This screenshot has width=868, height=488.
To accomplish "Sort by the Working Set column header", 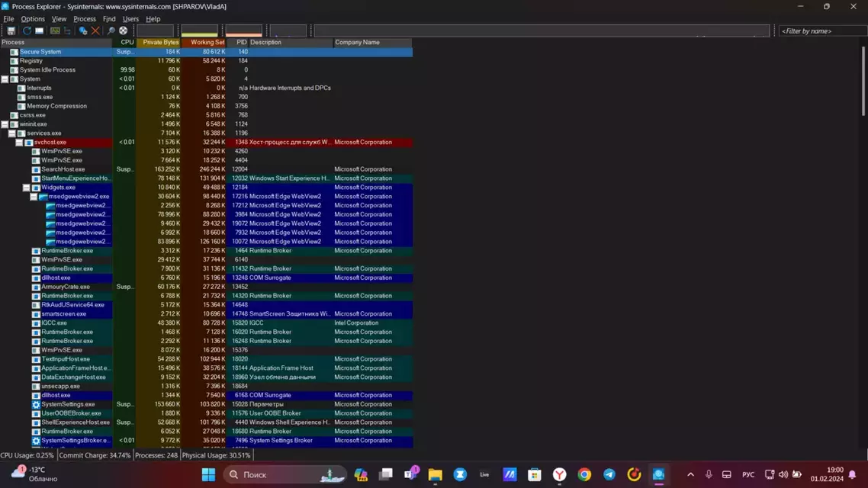I will coord(204,43).
